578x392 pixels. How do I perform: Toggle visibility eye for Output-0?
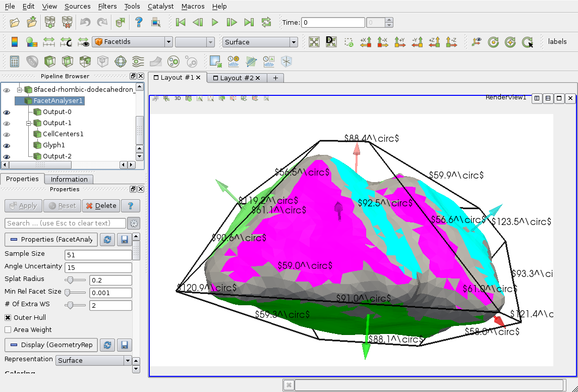click(x=7, y=113)
